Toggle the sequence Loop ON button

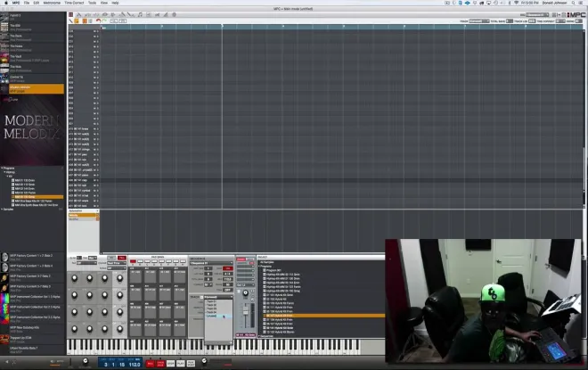click(x=227, y=268)
